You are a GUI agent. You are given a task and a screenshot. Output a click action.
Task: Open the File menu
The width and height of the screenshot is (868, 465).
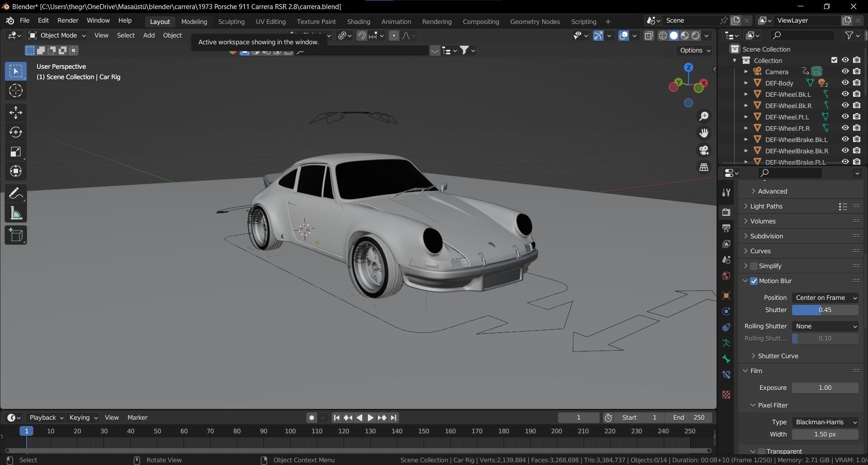coord(24,20)
